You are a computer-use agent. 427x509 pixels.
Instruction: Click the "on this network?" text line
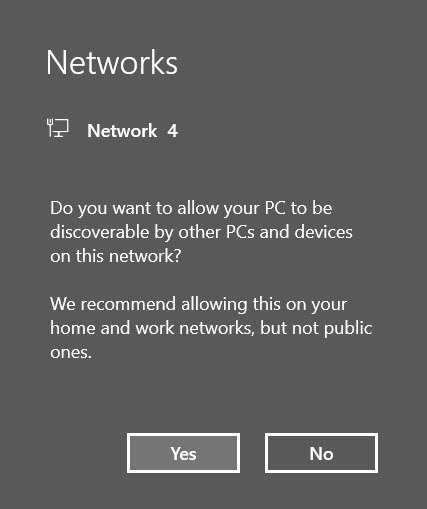click(x=116, y=256)
